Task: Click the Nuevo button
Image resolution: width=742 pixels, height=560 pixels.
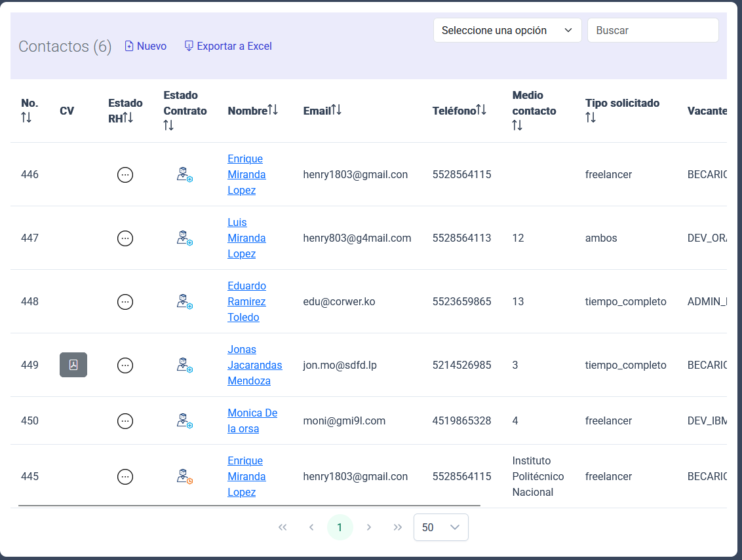Action: point(146,46)
